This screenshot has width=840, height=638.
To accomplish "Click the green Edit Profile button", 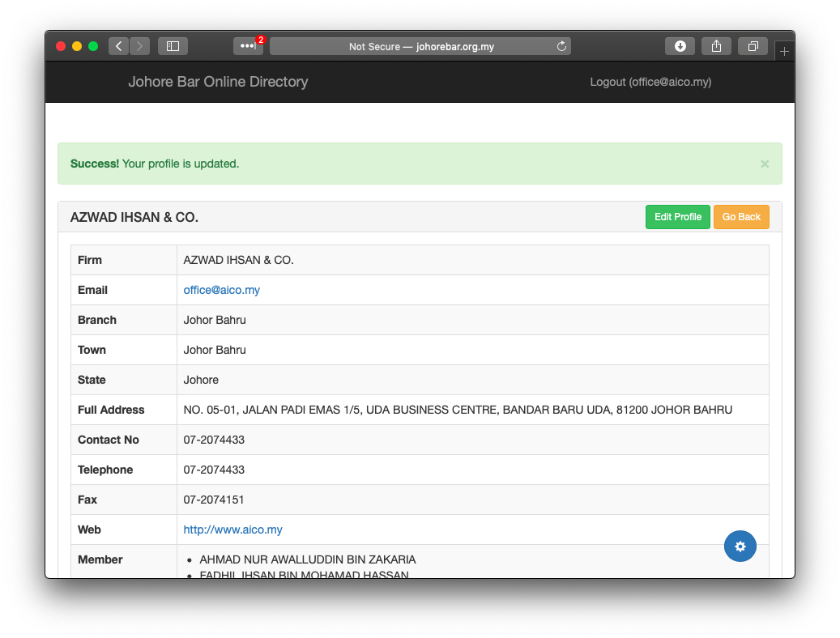I will tap(677, 217).
